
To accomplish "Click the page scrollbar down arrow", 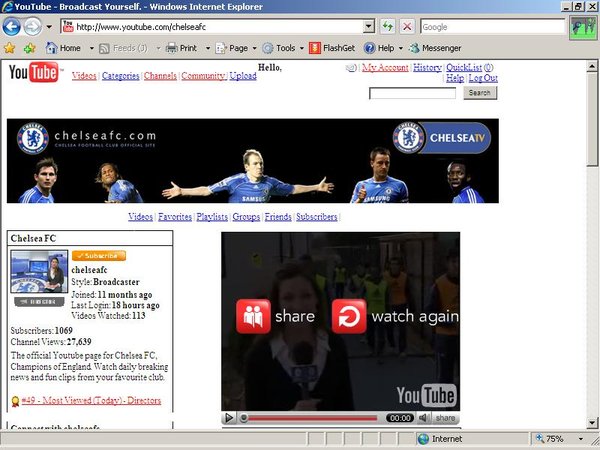I will click(x=592, y=423).
